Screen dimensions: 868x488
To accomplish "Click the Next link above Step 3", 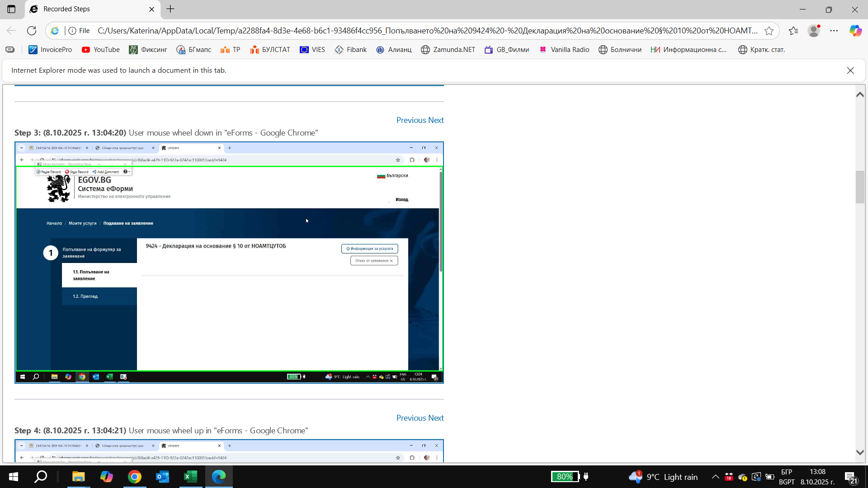I will (436, 120).
